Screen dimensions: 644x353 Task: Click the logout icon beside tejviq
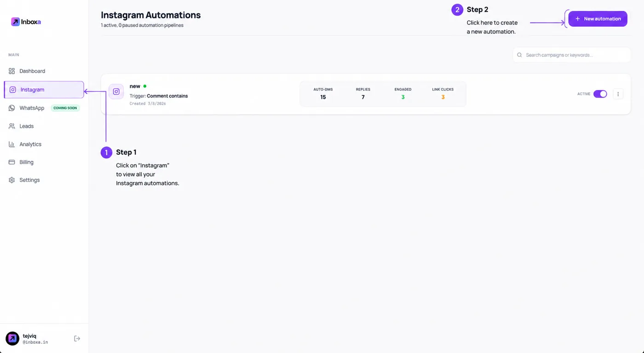coord(77,339)
